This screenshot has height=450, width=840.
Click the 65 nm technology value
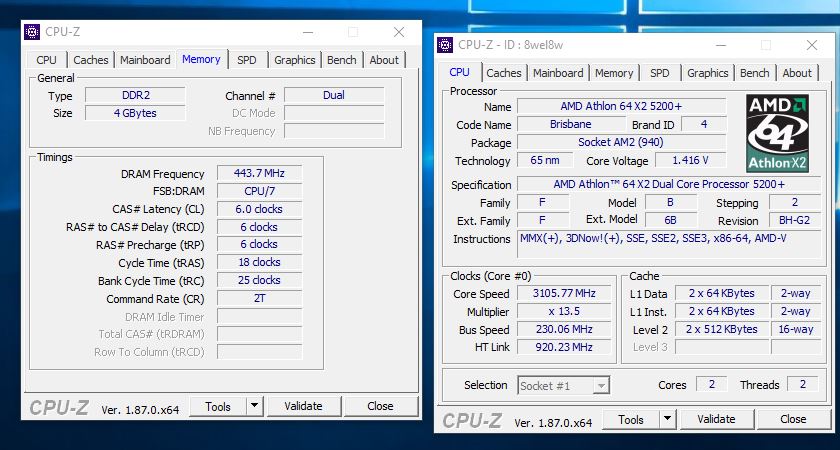545,160
